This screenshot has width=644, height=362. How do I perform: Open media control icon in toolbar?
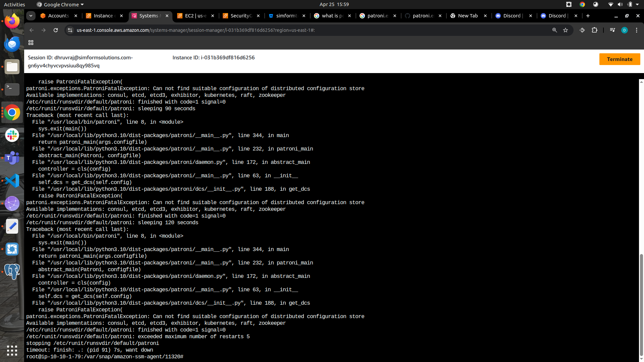[612, 30]
